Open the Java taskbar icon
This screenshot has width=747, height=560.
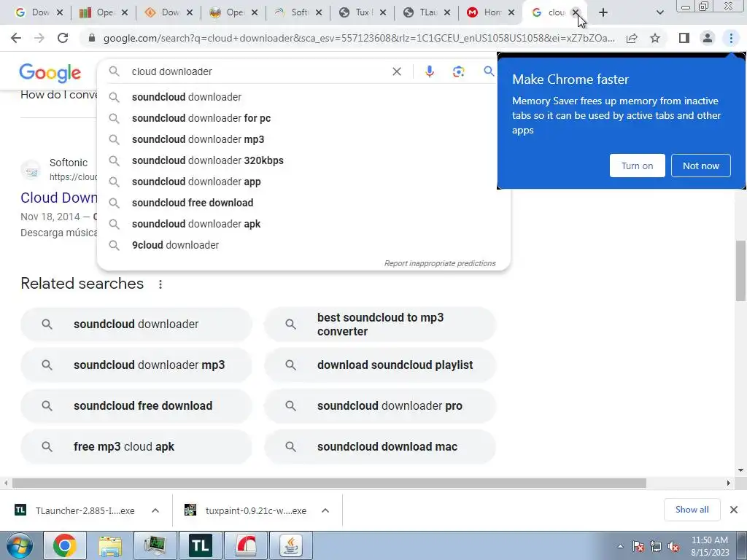click(290, 545)
